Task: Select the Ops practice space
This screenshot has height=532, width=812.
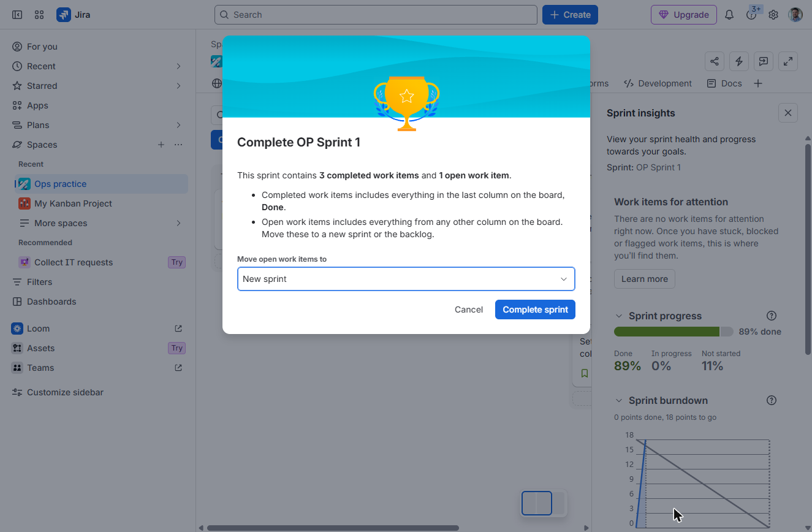Action: (101, 184)
